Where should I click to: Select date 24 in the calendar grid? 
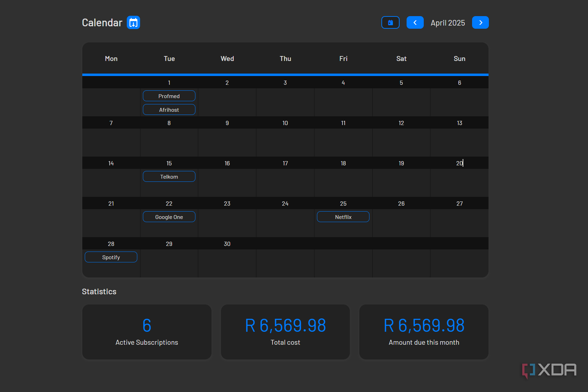[x=285, y=204]
